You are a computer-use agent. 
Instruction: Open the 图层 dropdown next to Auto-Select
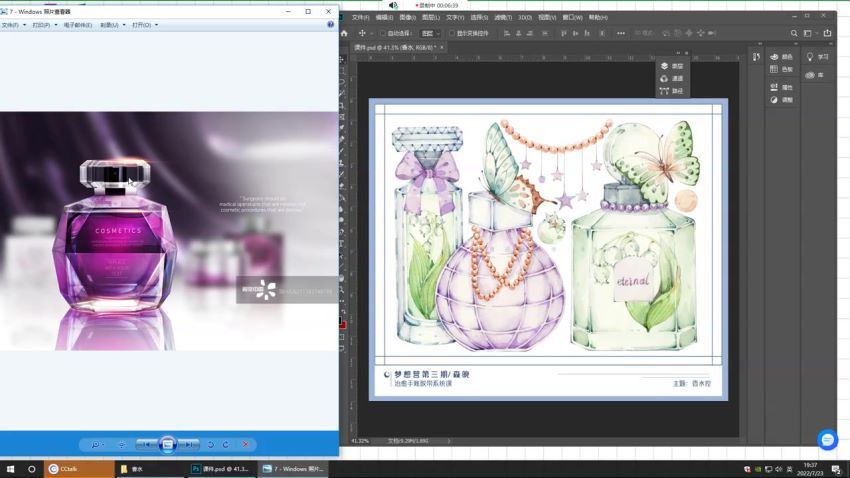tap(431, 33)
